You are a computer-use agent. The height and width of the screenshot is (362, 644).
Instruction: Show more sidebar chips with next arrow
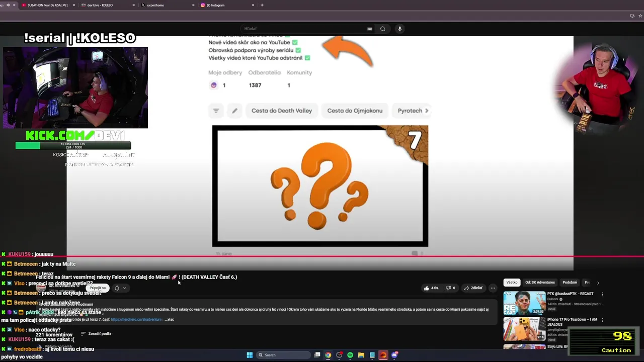(x=598, y=283)
